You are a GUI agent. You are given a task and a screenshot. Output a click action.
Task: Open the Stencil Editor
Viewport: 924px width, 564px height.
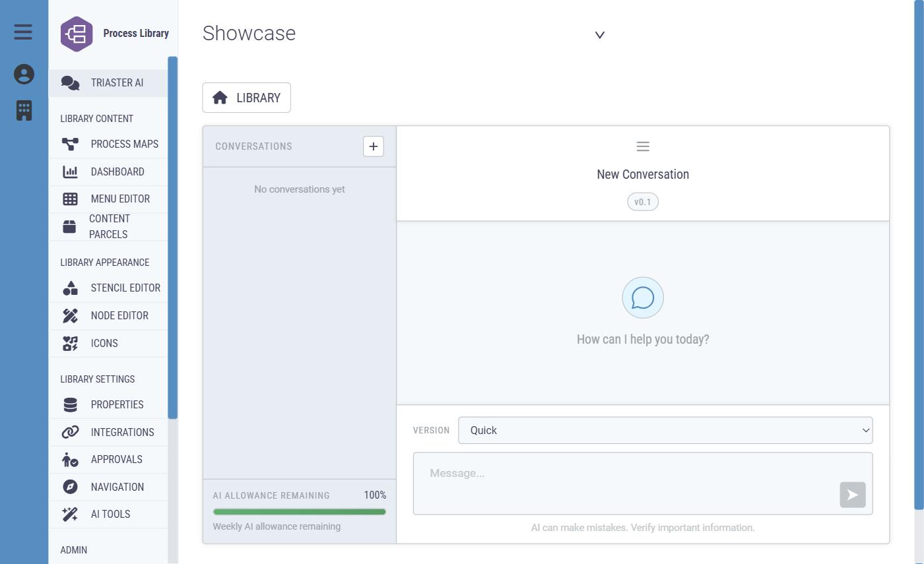click(108, 288)
